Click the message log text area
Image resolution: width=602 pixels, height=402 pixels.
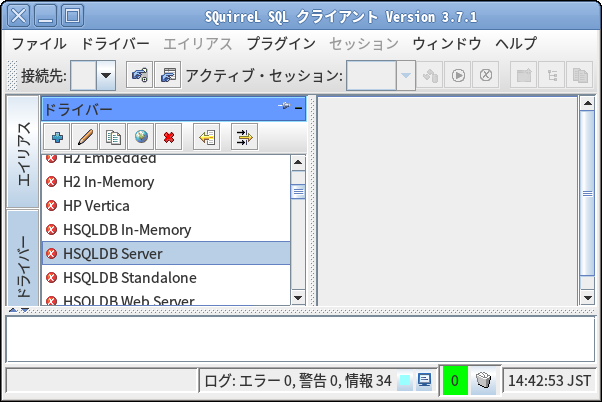[x=300, y=339]
